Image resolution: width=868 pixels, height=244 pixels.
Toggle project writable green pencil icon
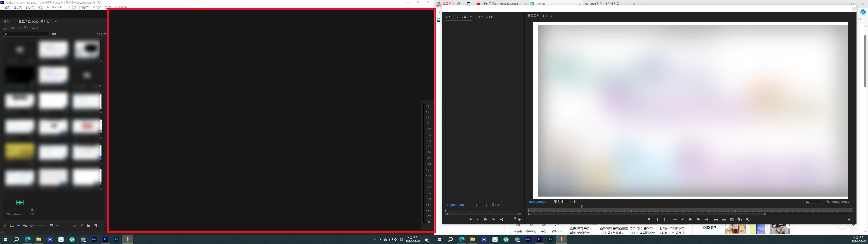pyautogui.click(x=5, y=226)
